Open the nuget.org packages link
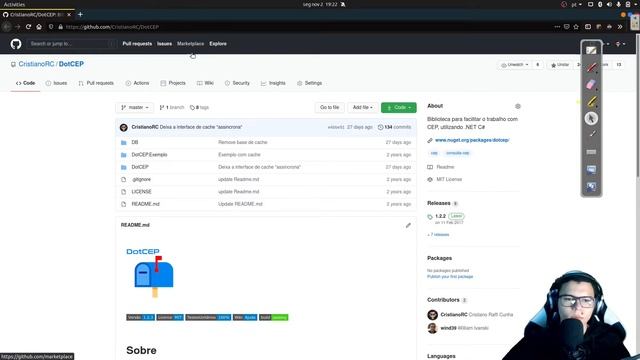640x360 pixels. [472, 140]
